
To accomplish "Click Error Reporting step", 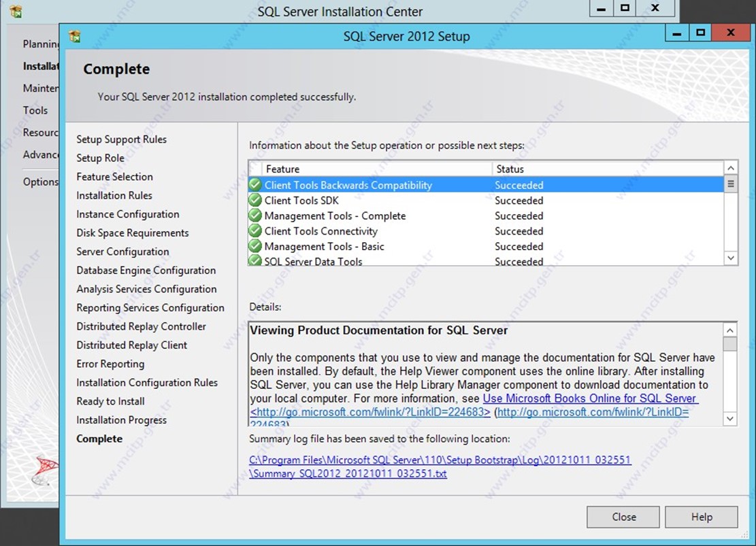I will tap(110, 364).
